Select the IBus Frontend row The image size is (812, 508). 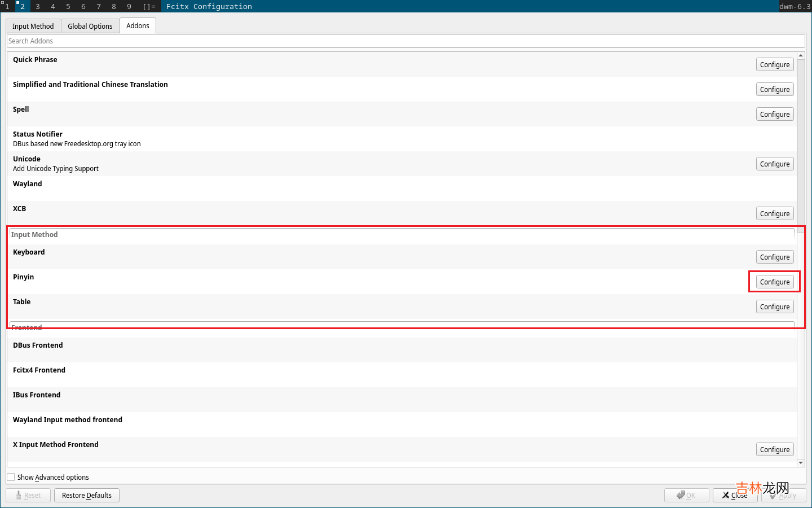point(401,400)
